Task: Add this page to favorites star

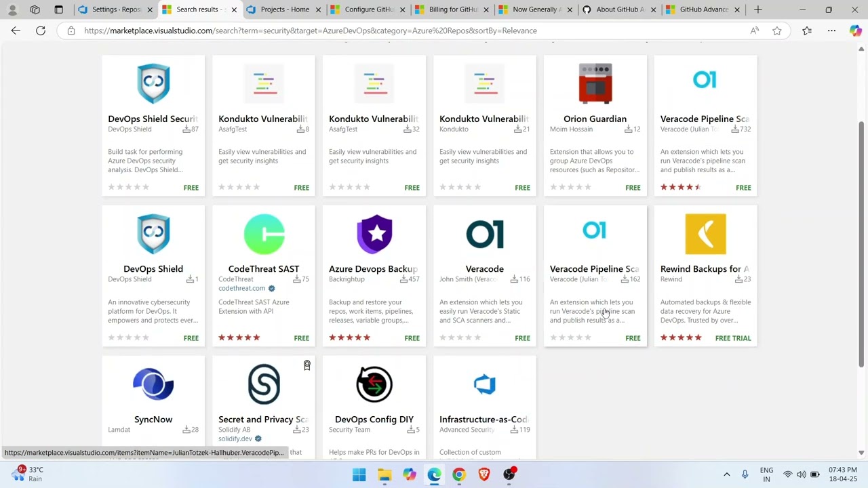Action: pos(777,30)
